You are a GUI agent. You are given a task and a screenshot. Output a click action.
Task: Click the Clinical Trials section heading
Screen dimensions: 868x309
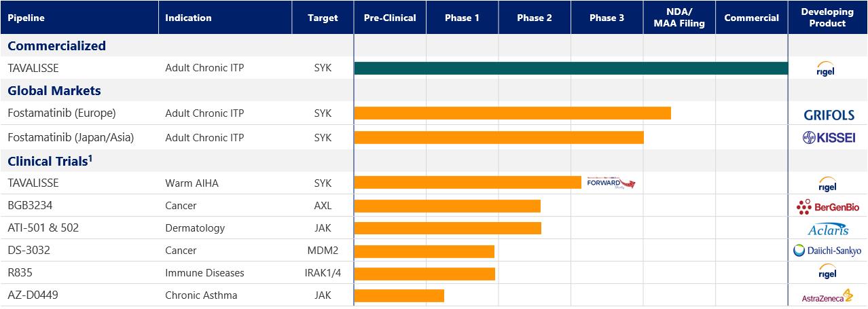click(49, 161)
